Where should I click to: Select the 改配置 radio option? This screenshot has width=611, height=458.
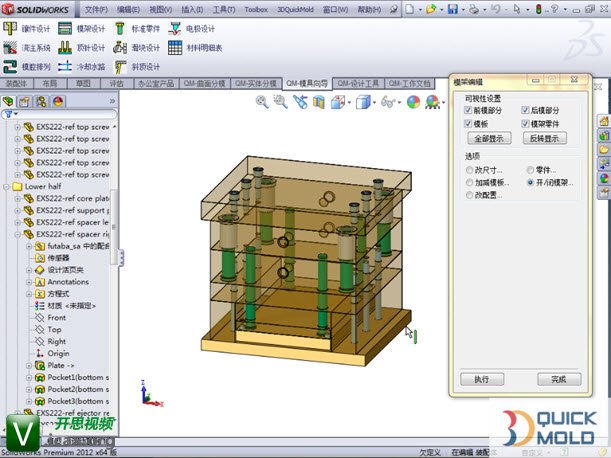coord(469,195)
